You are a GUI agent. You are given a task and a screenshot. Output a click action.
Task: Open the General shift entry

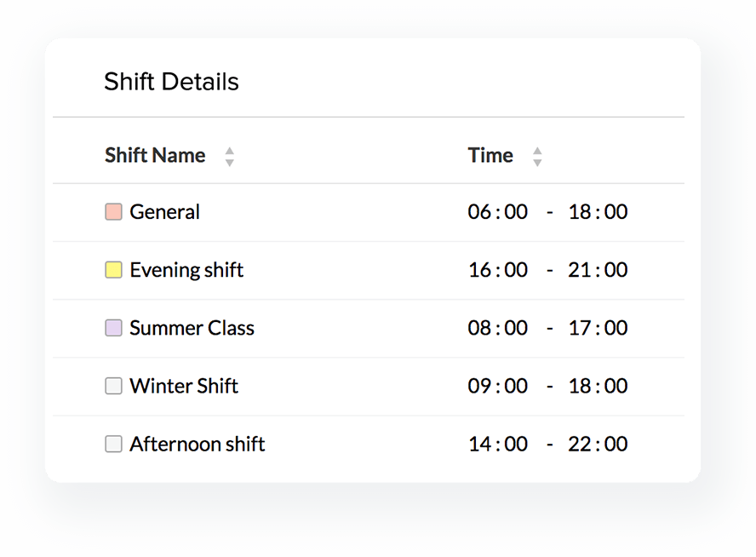click(x=164, y=212)
